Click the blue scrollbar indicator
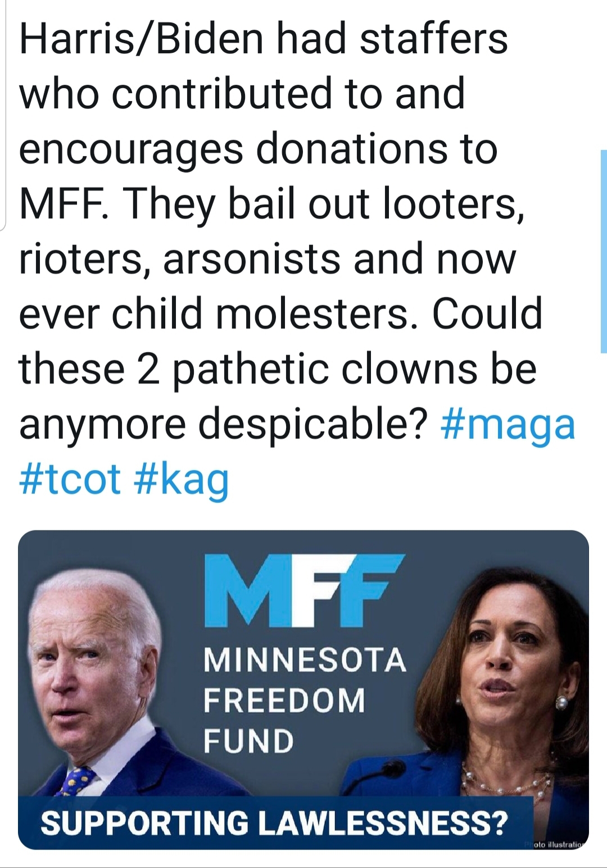Screen dimensions: 607x868 click(603, 251)
